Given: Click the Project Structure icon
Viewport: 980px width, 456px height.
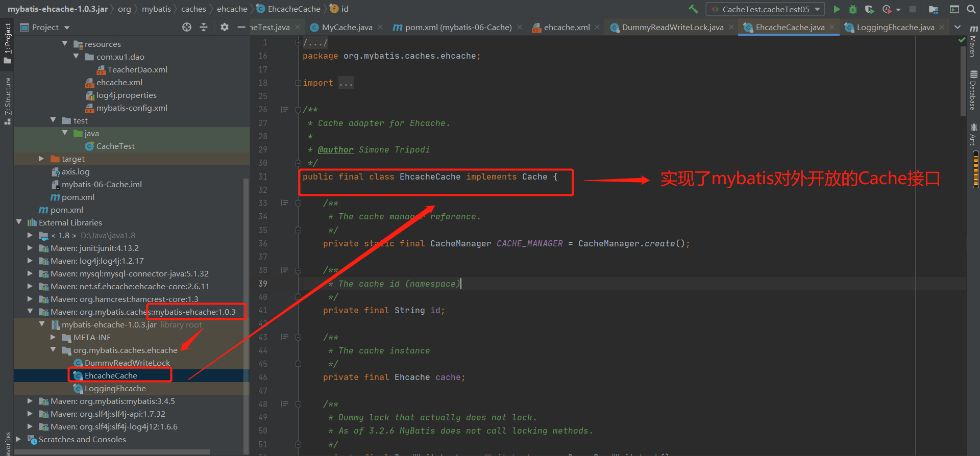Looking at the screenshot, I should (x=934, y=9).
